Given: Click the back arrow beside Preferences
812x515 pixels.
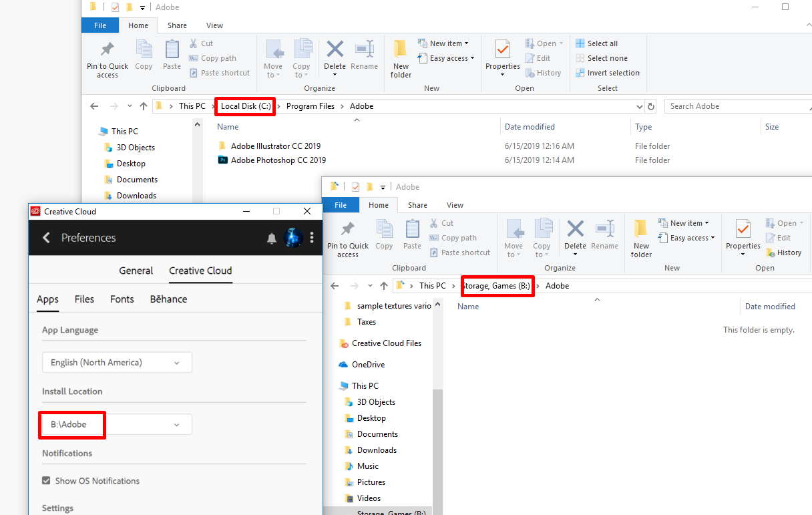Looking at the screenshot, I should pyautogui.click(x=45, y=237).
